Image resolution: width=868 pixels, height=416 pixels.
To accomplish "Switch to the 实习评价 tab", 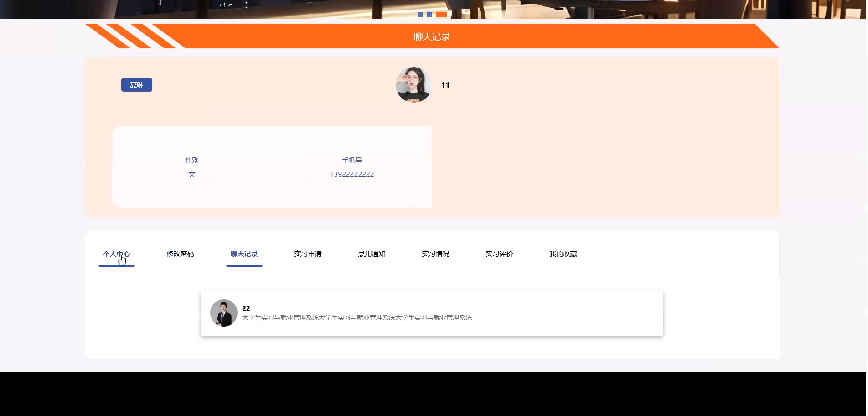I will [500, 254].
